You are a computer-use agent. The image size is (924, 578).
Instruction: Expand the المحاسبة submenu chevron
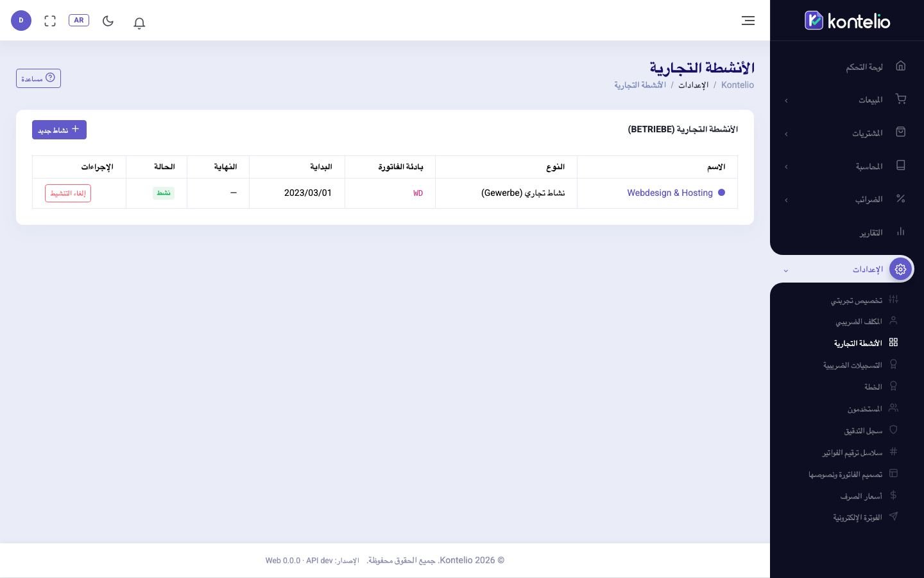786,167
